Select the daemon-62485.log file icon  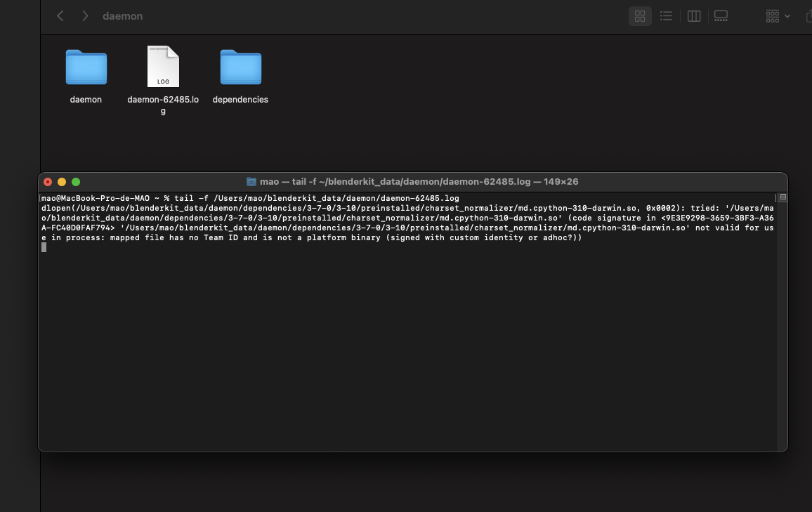(x=162, y=67)
